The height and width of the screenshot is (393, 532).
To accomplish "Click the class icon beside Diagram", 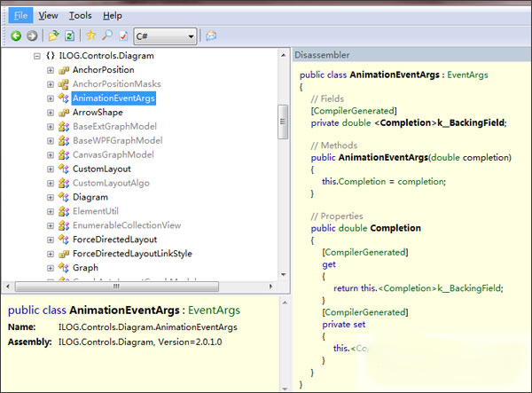I will (63, 197).
